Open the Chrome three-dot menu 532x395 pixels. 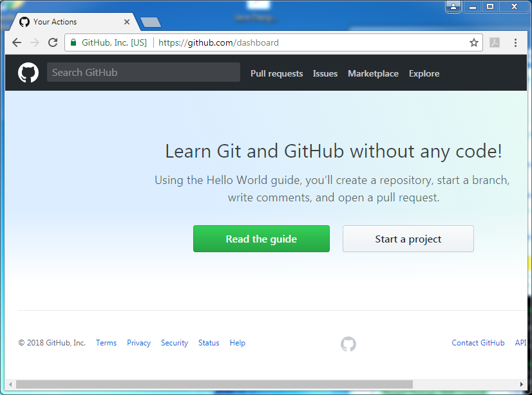[515, 42]
